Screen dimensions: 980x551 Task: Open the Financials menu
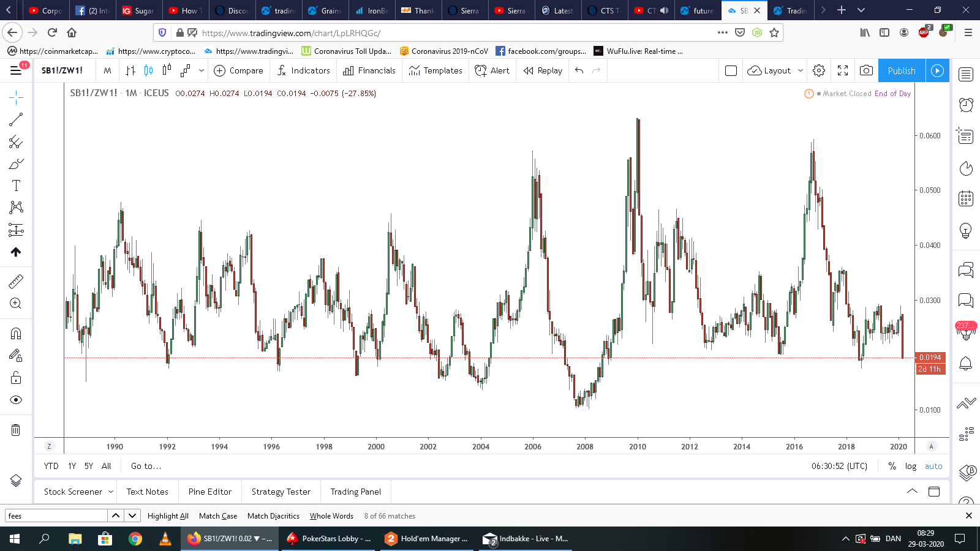369,71
